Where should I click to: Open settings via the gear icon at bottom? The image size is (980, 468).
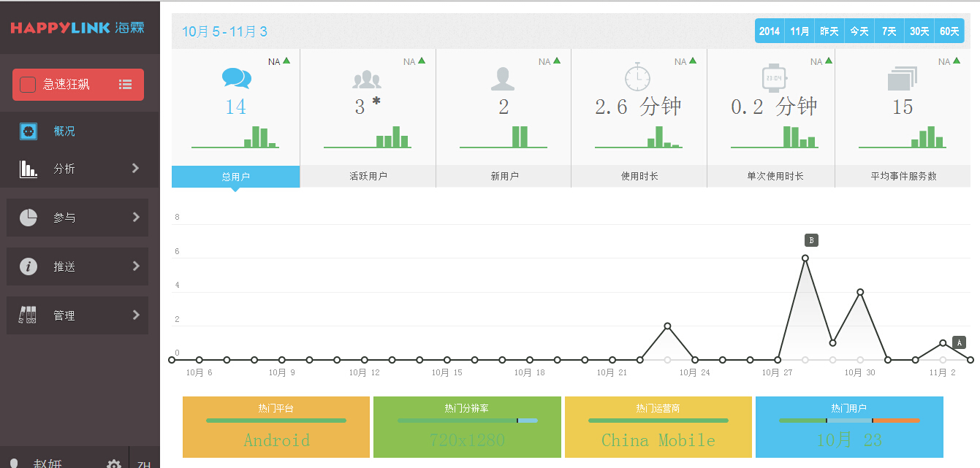(x=113, y=464)
